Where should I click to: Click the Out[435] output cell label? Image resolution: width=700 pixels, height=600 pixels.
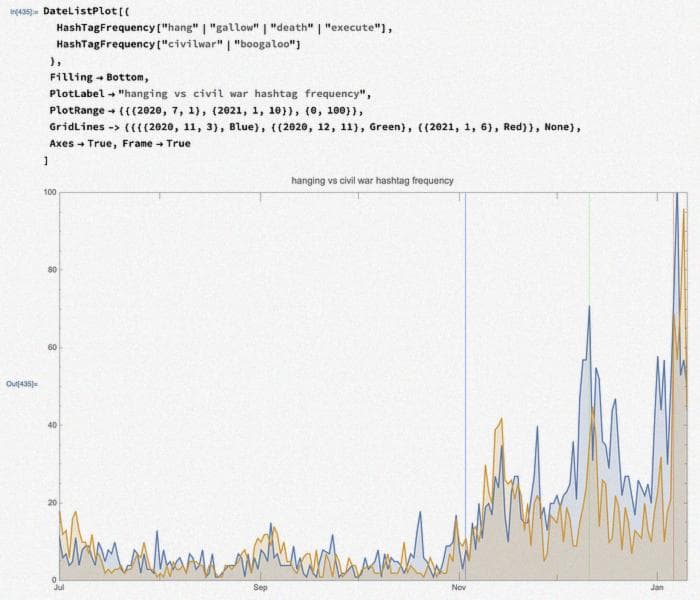coord(22,384)
